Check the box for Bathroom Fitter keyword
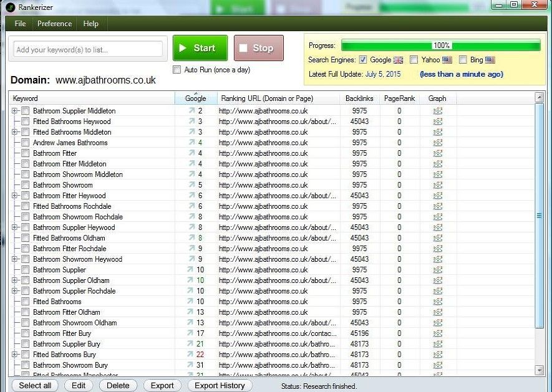The height and width of the screenshot is (392, 552). tap(25, 153)
